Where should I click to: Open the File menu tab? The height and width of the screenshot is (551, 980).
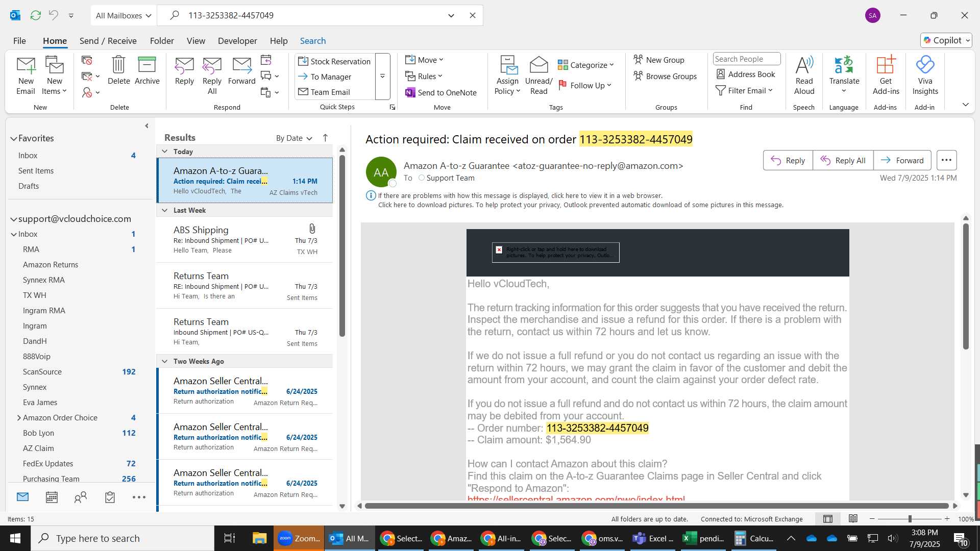tap(19, 41)
